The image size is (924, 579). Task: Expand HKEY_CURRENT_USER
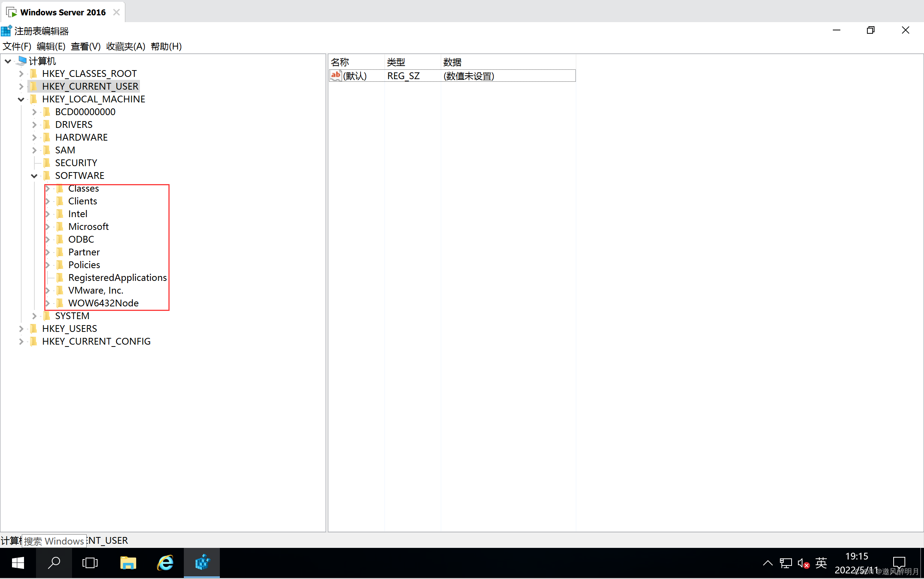[x=21, y=87]
